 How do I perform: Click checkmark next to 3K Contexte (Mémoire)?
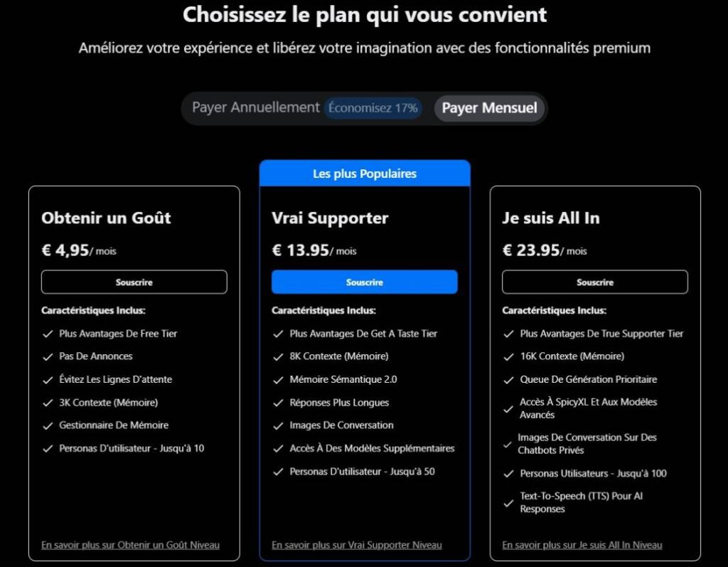tap(48, 403)
